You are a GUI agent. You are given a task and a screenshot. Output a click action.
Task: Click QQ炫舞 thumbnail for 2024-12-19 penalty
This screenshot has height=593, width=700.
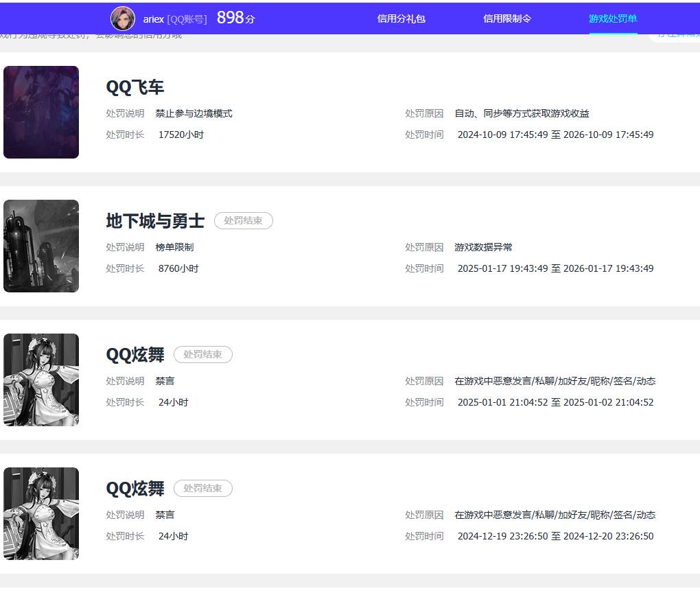click(41, 513)
